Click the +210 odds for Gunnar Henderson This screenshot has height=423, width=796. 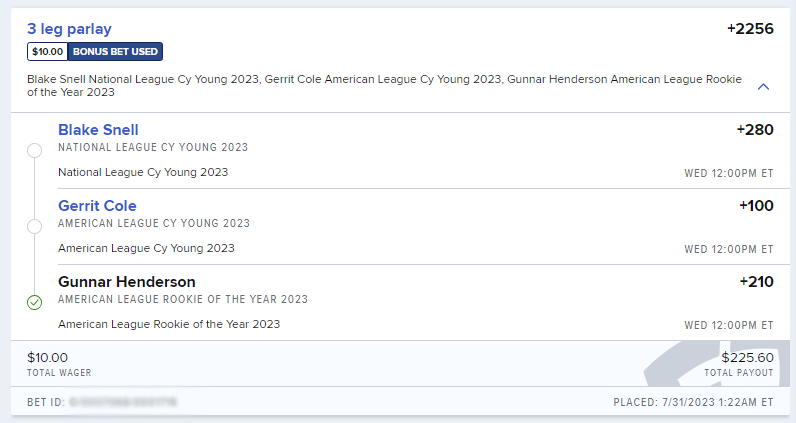click(x=756, y=282)
